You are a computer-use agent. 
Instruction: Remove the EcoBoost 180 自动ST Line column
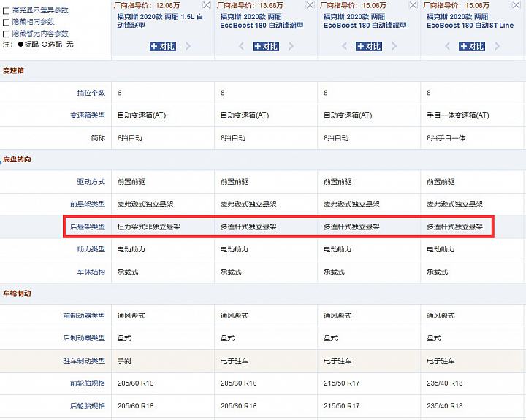pos(517,5)
